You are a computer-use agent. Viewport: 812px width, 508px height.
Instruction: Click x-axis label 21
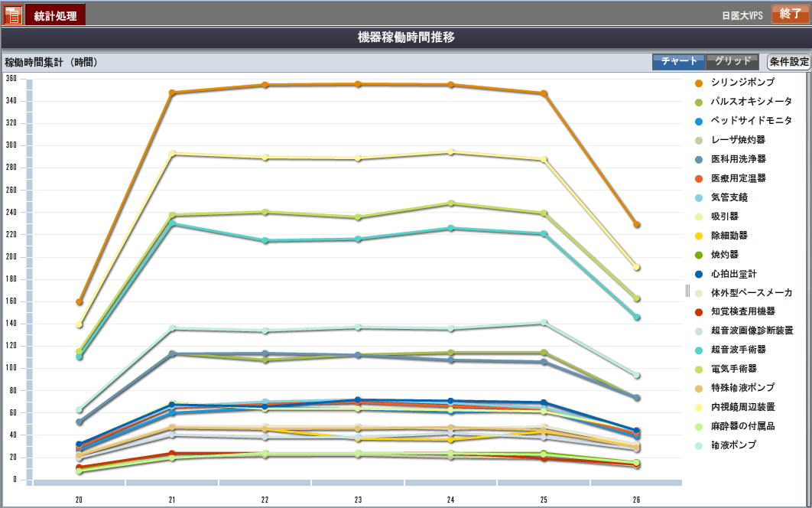coord(172,500)
